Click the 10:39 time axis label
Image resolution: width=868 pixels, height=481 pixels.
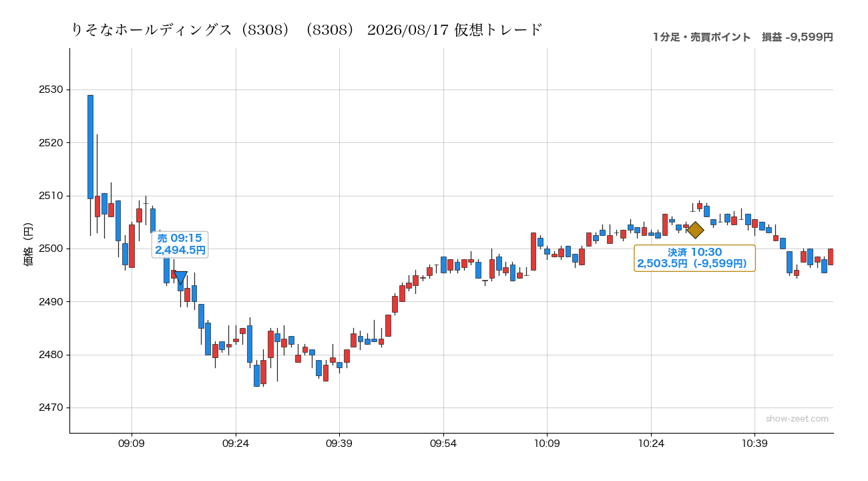click(x=754, y=444)
